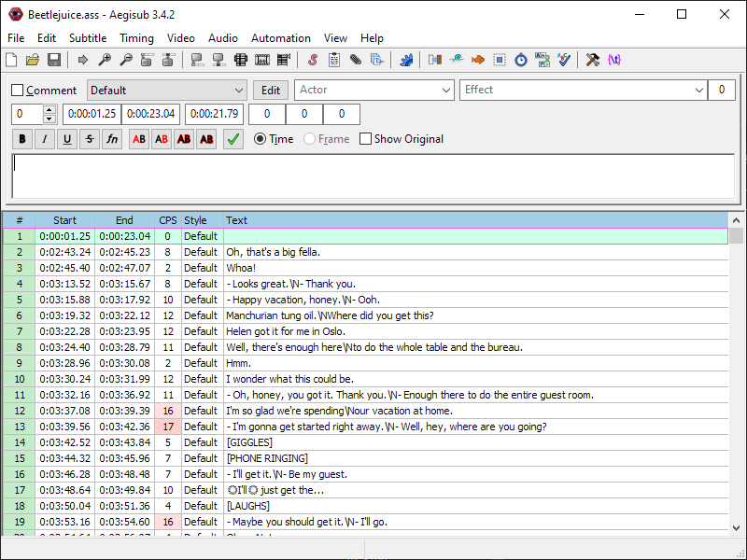This screenshot has height=560, width=747.
Task: Open the Options hammer-and-wrench icon
Action: pos(592,60)
